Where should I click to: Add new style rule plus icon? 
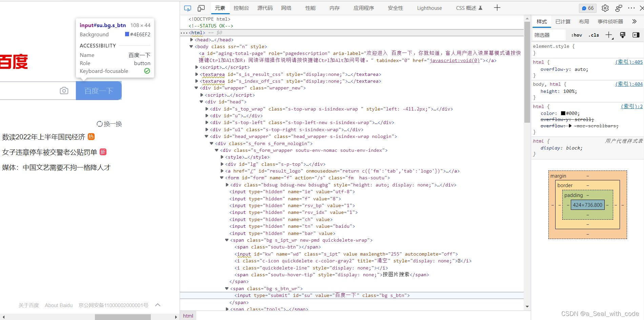609,35
